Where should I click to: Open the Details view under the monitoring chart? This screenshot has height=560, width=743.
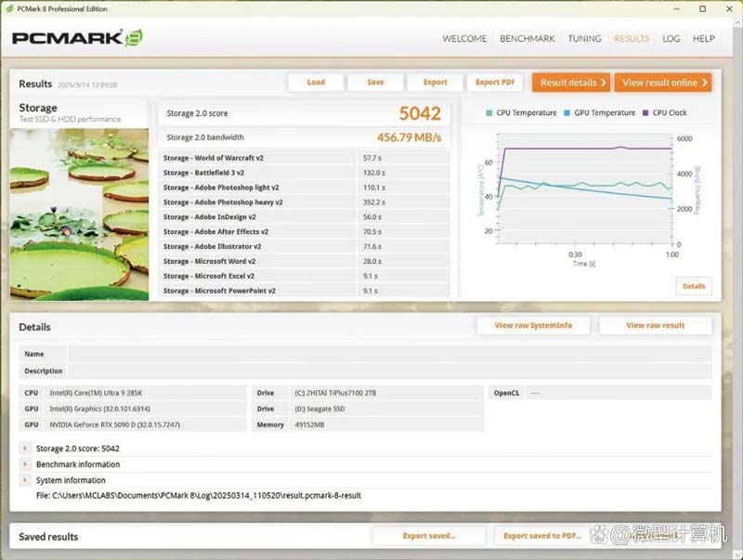(x=694, y=286)
